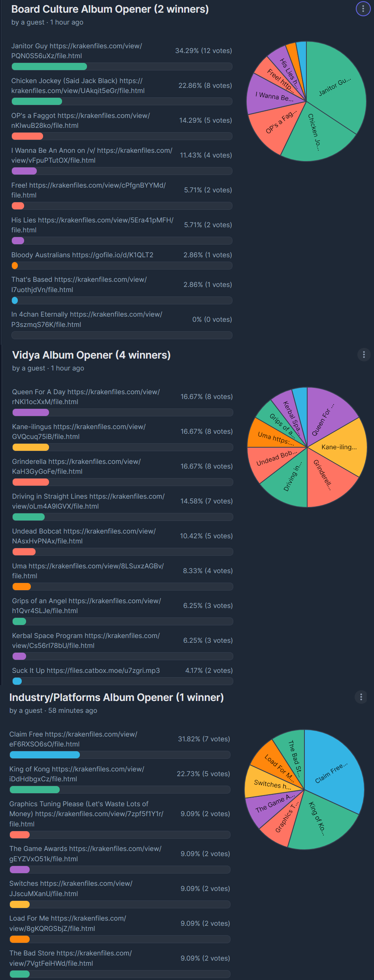Select Suck It Up catbox option

(x=86, y=670)
